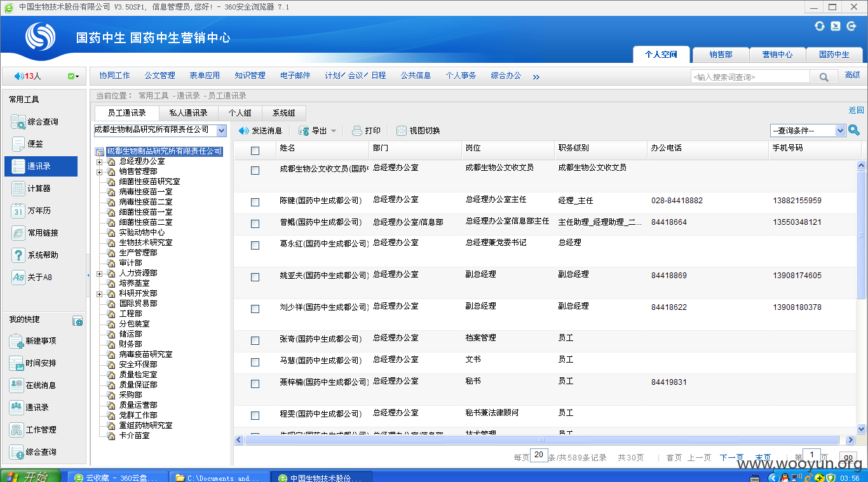Click the 末页 last page link

[763, 457]
